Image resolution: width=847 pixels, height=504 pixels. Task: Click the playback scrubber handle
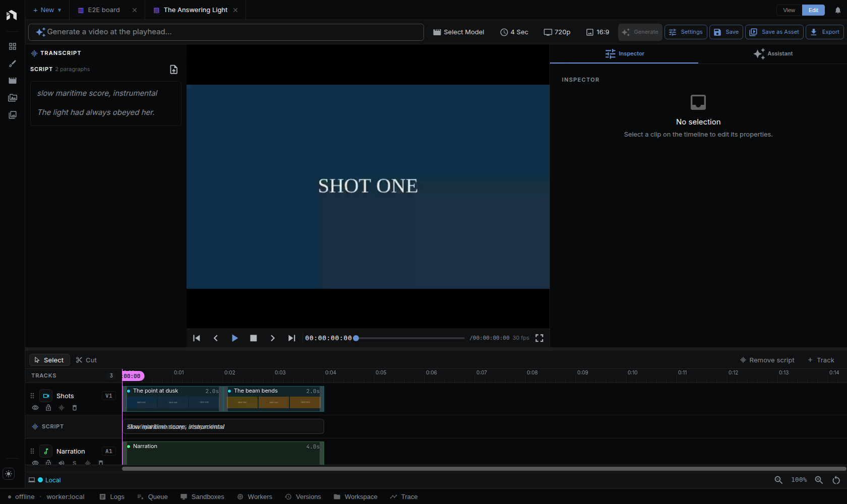(356, 338)
